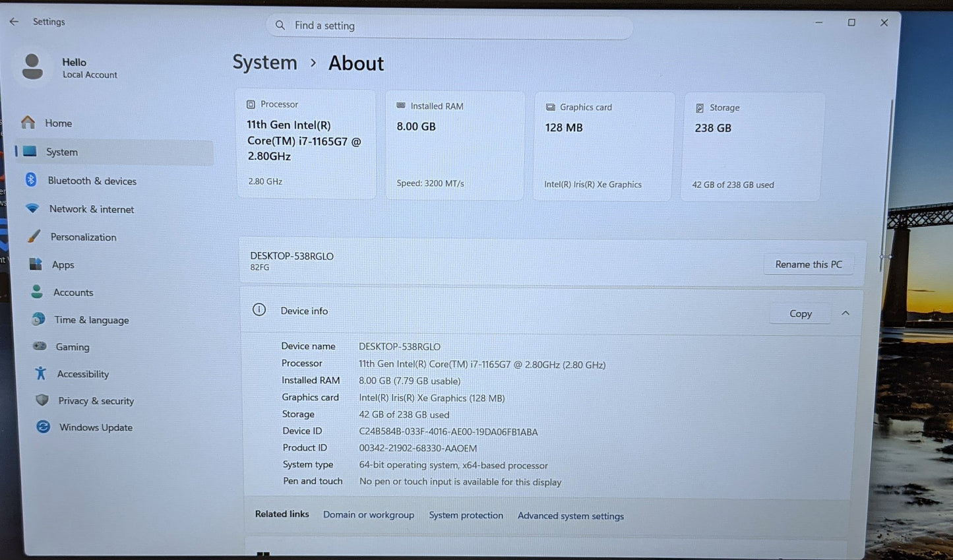Click the Find a setting search box
953x560 pixels.
tap(450, 26)
